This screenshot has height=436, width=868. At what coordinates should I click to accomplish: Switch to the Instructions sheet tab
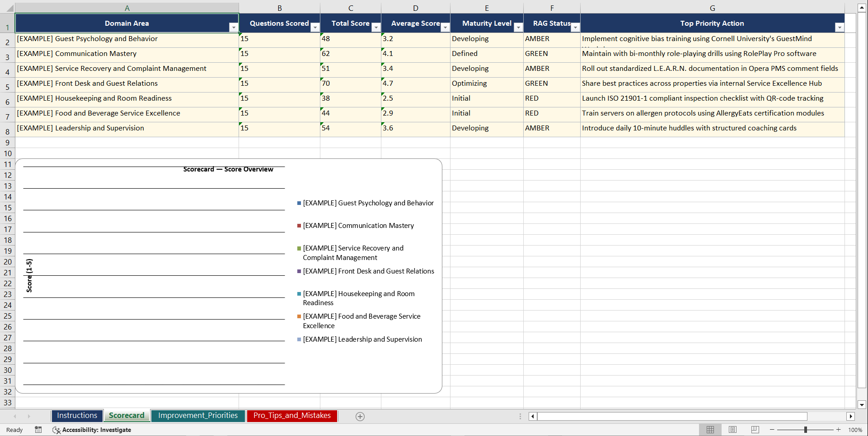[x=77, y=415]
